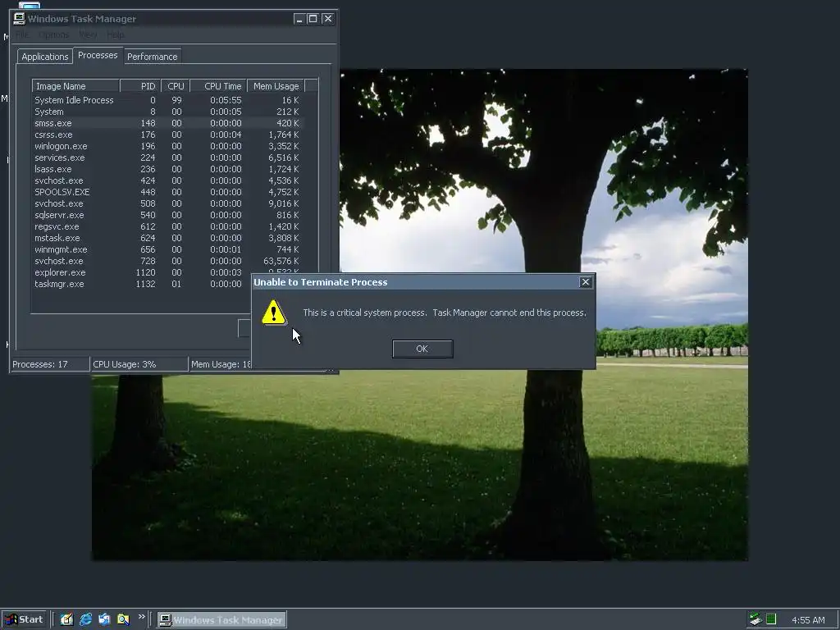Select the smss.exe process row
This screenshot has width=840, height=630.
[167, 123]
